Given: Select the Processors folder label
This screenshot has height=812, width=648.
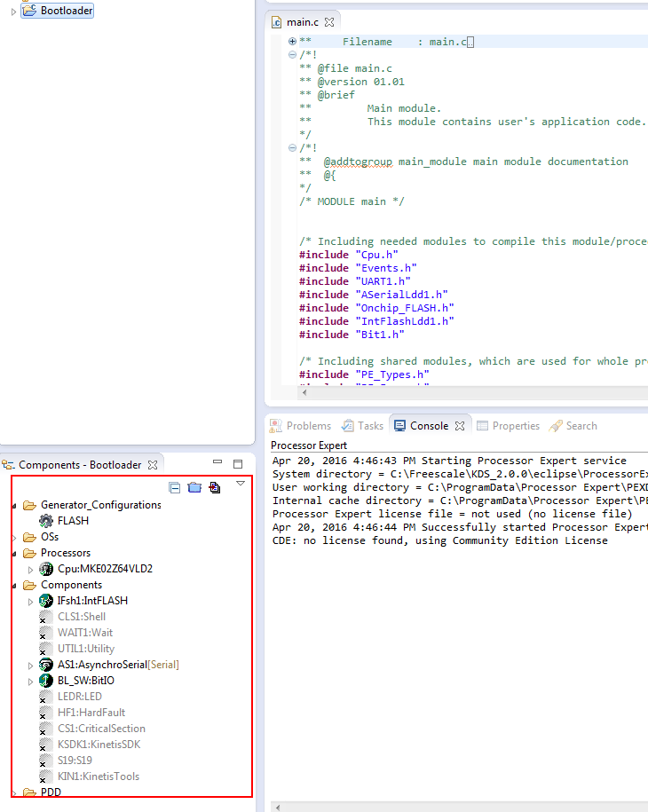Looking at the screenshot, I should pyautogui.click(x=66, y=553).
